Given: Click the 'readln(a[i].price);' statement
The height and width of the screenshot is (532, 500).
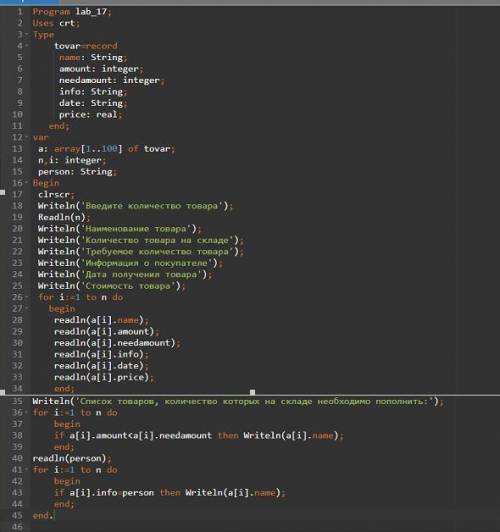Looking at the screenshot, I should (104, 377).
